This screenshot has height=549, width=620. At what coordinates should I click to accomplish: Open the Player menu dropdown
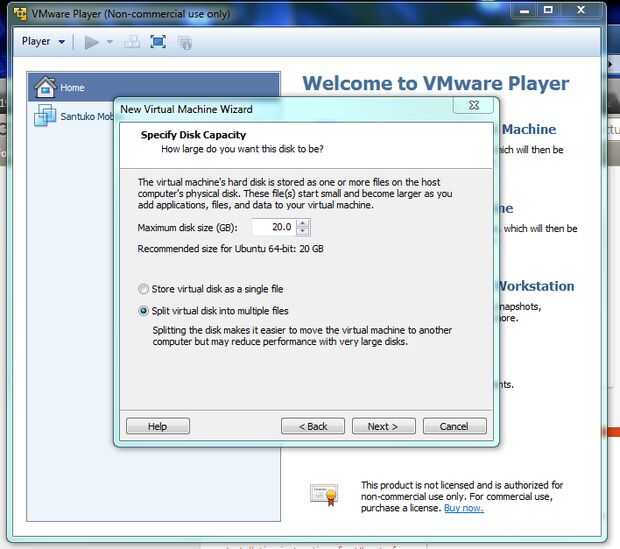(x=43, y=42)
